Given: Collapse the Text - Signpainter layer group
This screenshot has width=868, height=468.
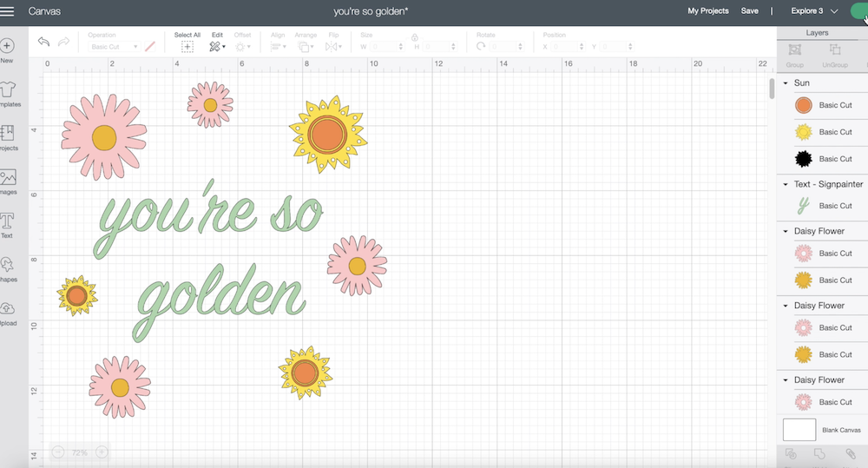Looking at the screenshot, I should tap(786, 184).
